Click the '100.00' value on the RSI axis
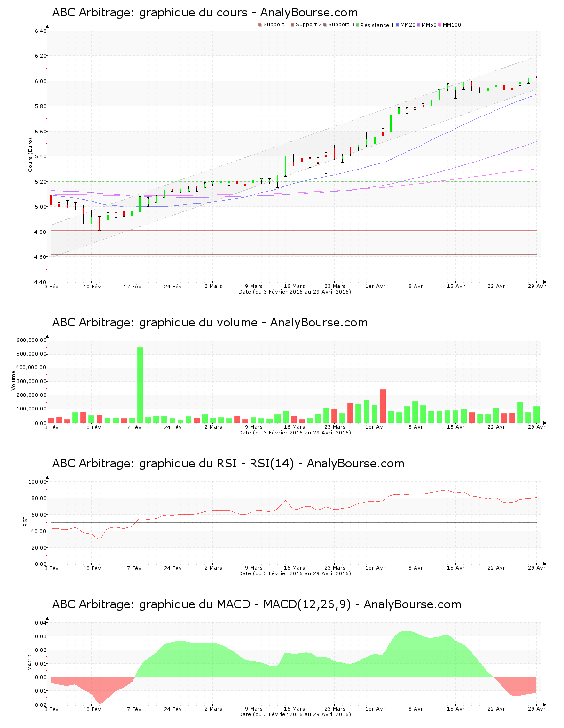Viewport: 564px width, 728px height. point(38,482)
